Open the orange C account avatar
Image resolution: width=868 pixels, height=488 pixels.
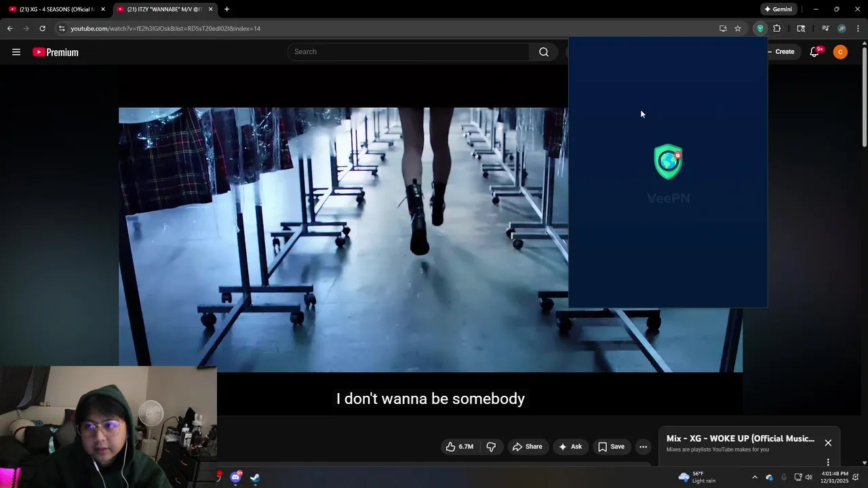click(840, 52)
